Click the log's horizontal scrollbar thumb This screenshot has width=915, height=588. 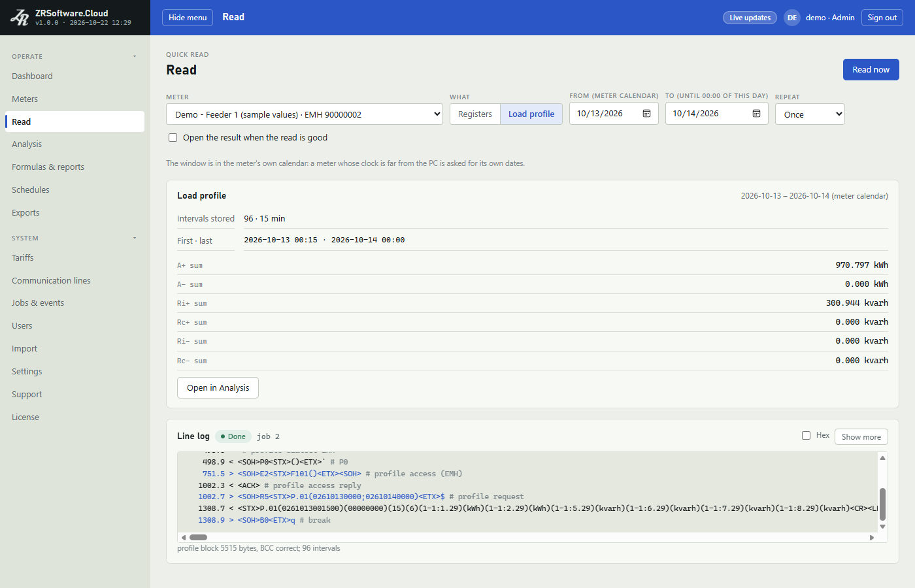click(x=198, y=538)
